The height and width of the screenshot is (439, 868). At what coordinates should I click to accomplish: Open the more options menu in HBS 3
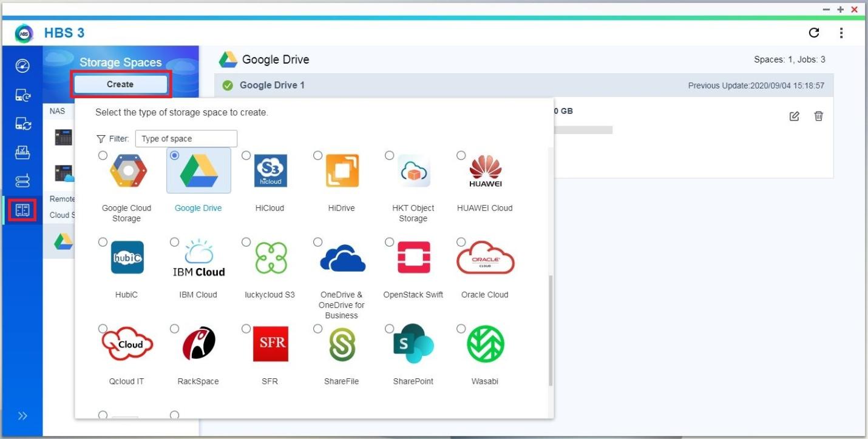[x=841, y=33]
